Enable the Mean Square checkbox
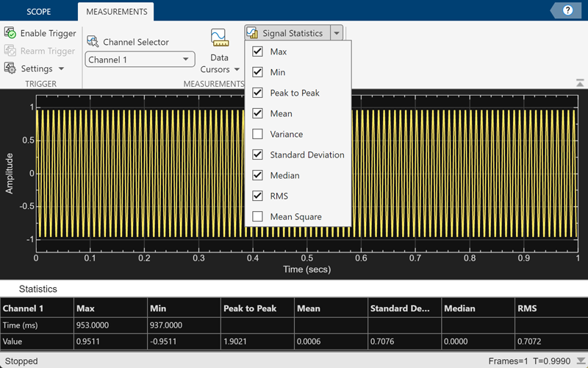 tap(257, 216)
